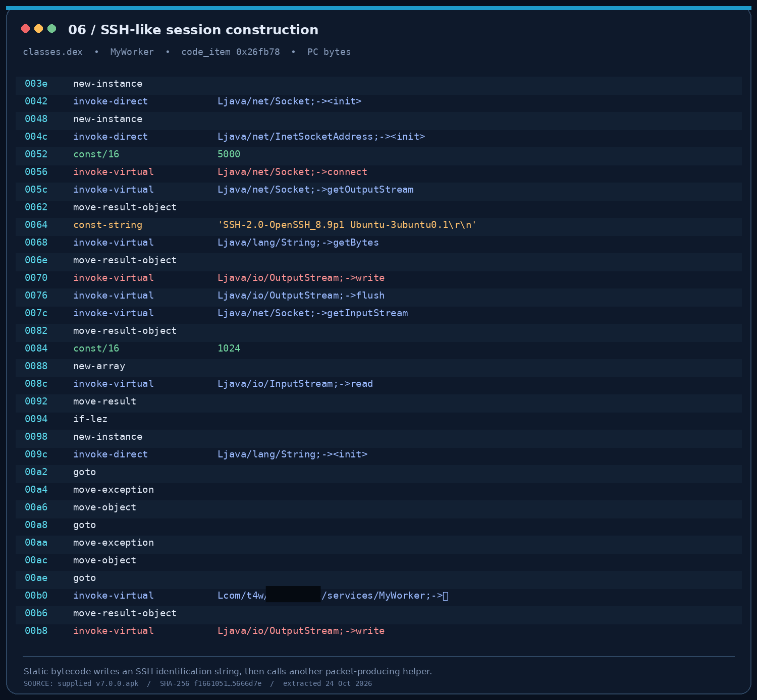Select the offset 00aa cell
The width and height of the screenshot is (757, 700).
coord(36,543)
